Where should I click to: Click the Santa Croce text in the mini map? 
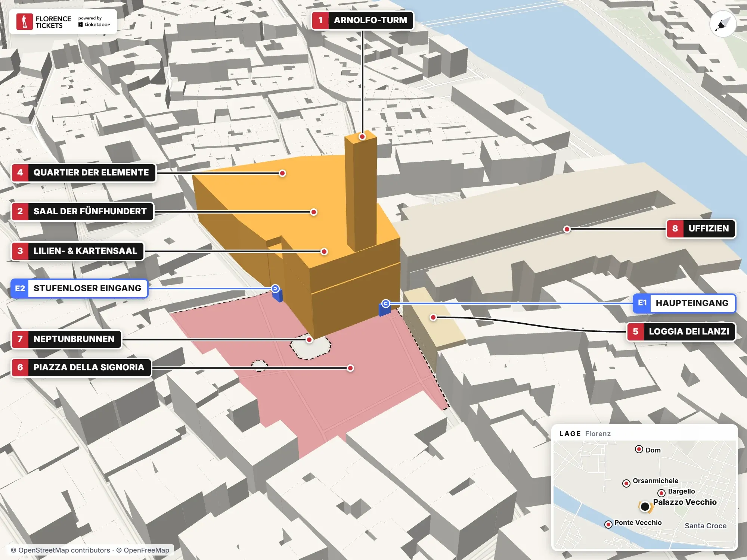706,526
